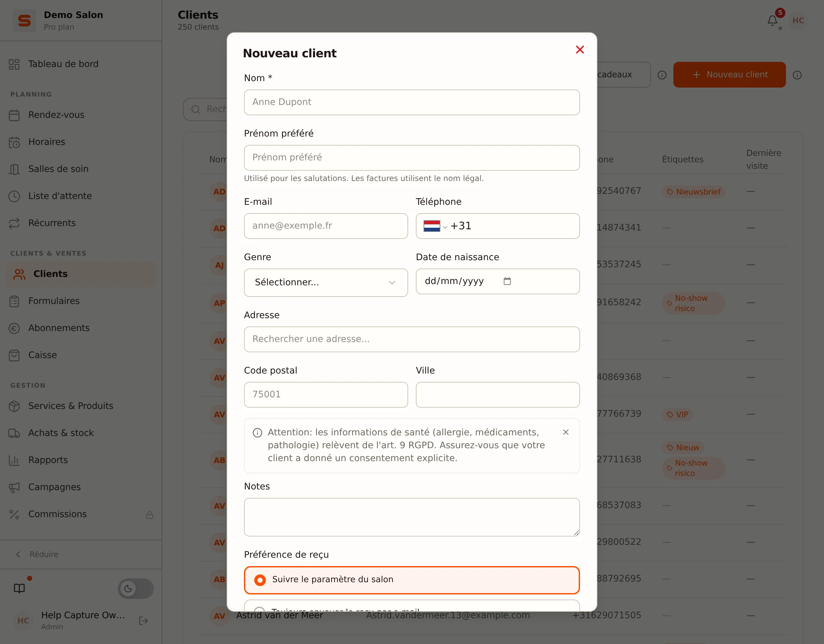Image resolution: width=824 pixels, height=644 pixels.
Task: Click info icon next to Nouveau client button
Action: tap(797, 75)
